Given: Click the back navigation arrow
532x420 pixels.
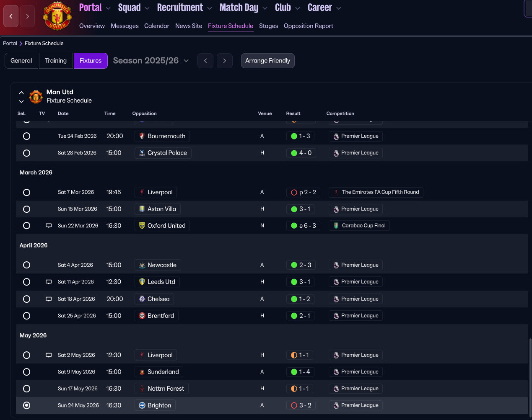Looking at the screenshot, I should coord(11,16).
